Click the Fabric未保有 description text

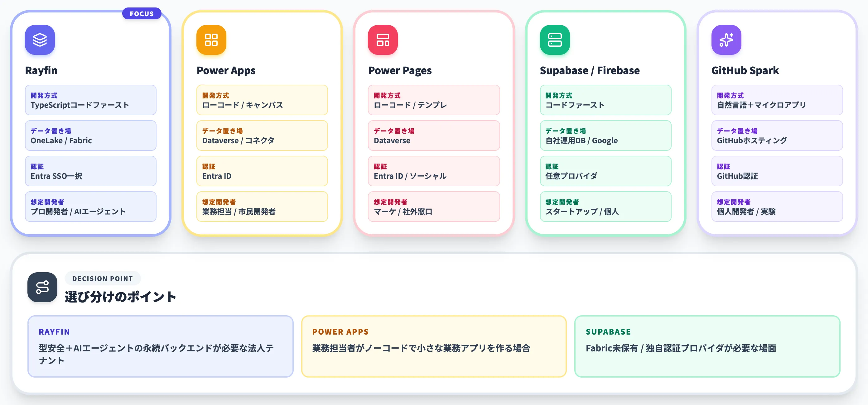[x=681, y=348]
